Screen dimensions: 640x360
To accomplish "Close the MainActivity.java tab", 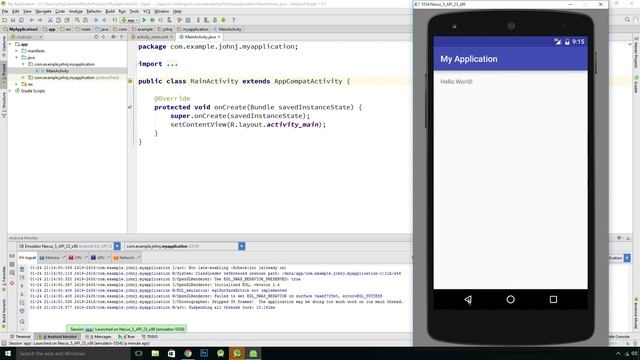I will [219, 37].
